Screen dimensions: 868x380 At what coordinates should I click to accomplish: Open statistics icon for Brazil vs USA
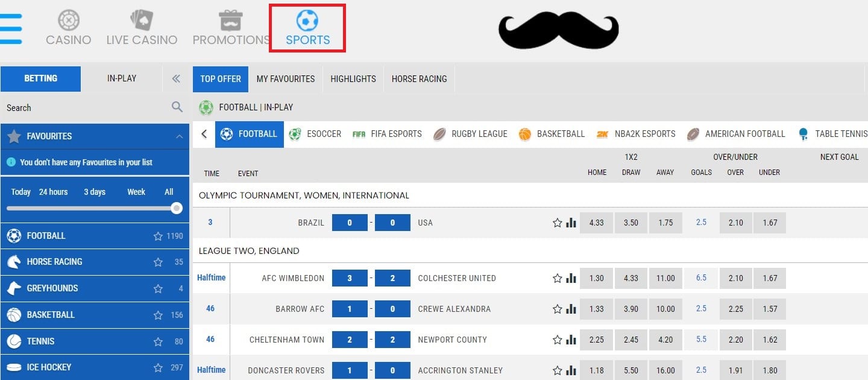click(571, 223)
